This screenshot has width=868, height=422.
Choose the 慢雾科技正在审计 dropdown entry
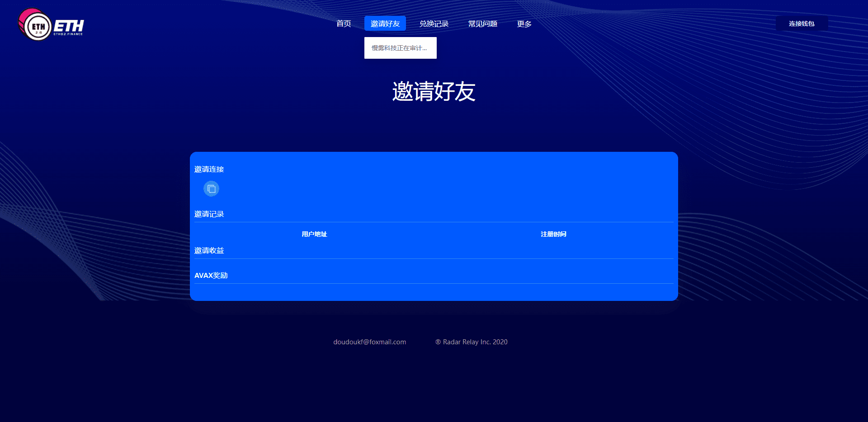400,48
